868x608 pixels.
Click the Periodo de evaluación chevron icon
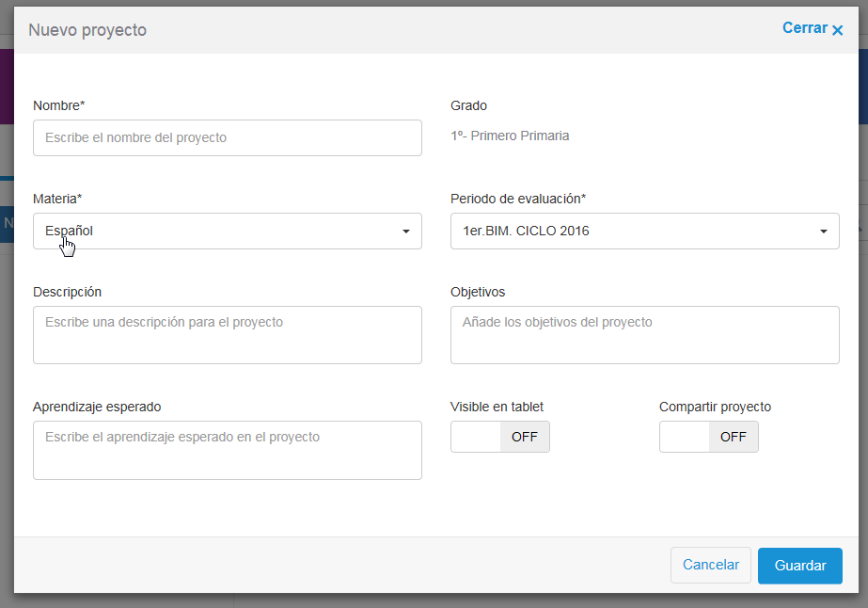[x=824, y=231]
